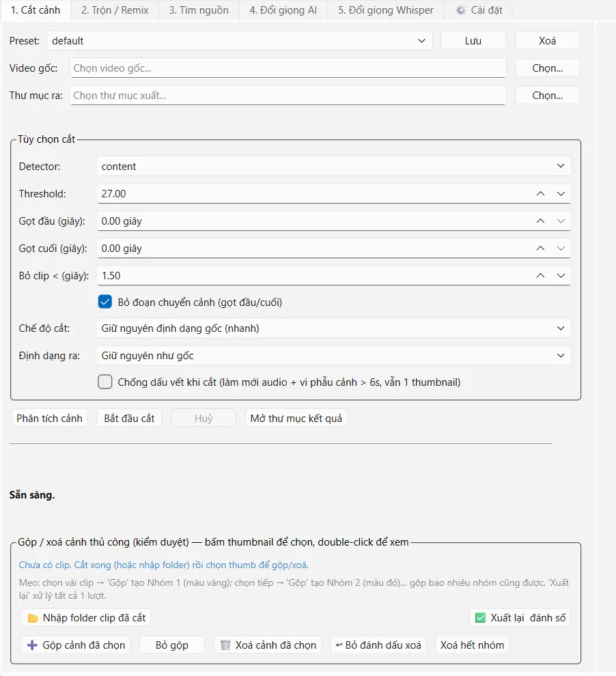Open the 4. Đổi giọng AI tab
The height and width of the screenshot is (676, 616).
[x=283, y=10]
